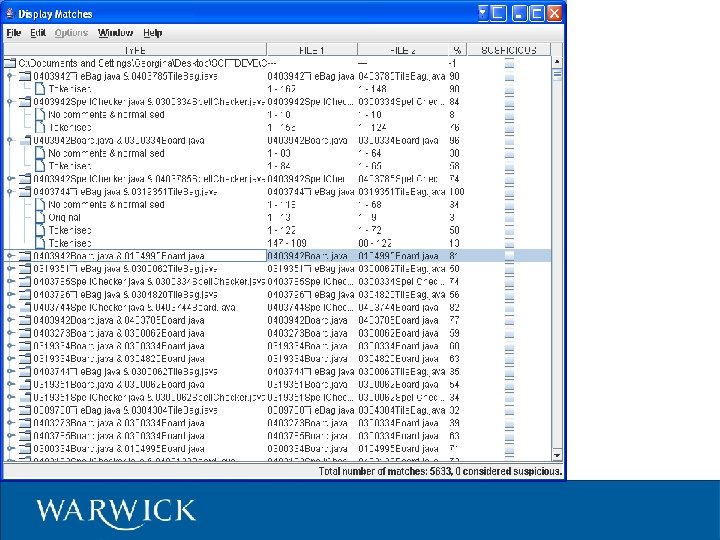The image size is (720, 540).
Task: Click folder icon of the 82% SpellChecker & Board row
Action: tap(25, 307)
